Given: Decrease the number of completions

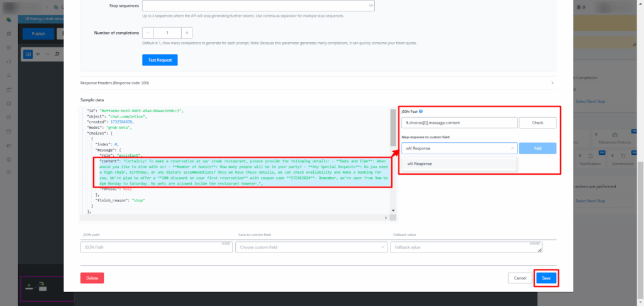Looking at the screenshot, I should click(148, 33).
